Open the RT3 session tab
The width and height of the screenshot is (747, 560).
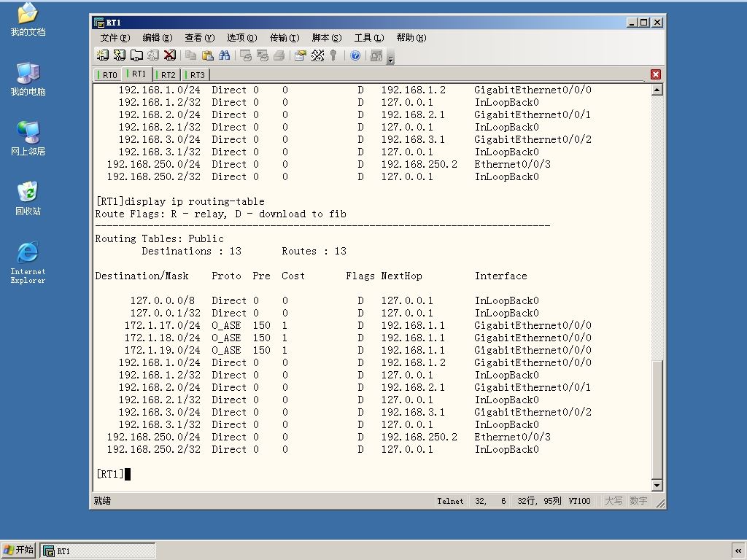(196, 75)
